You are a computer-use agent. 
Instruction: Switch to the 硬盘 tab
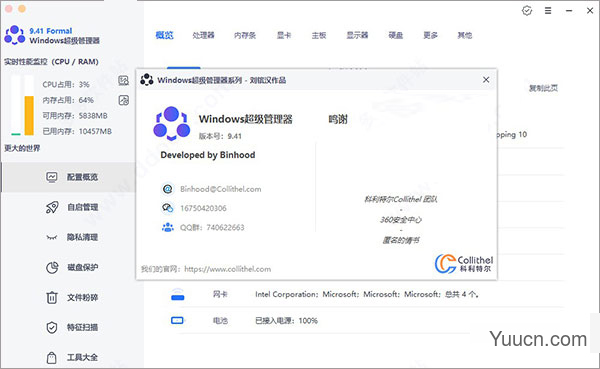tap(395, 35)
